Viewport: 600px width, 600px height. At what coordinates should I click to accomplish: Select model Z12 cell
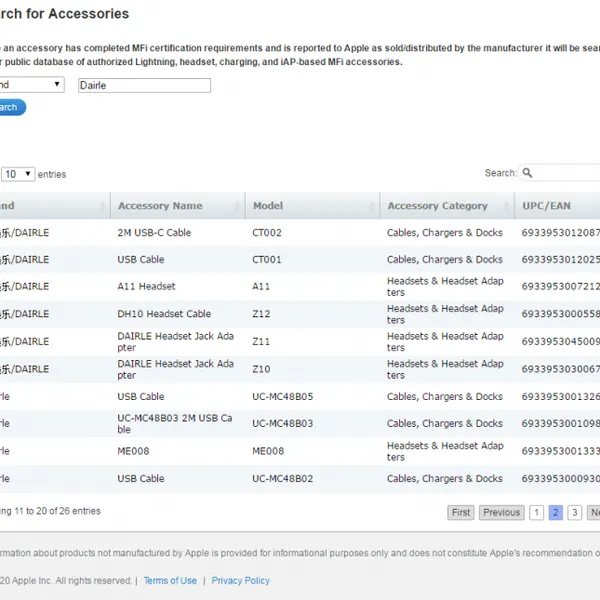[x=261, y=314]
